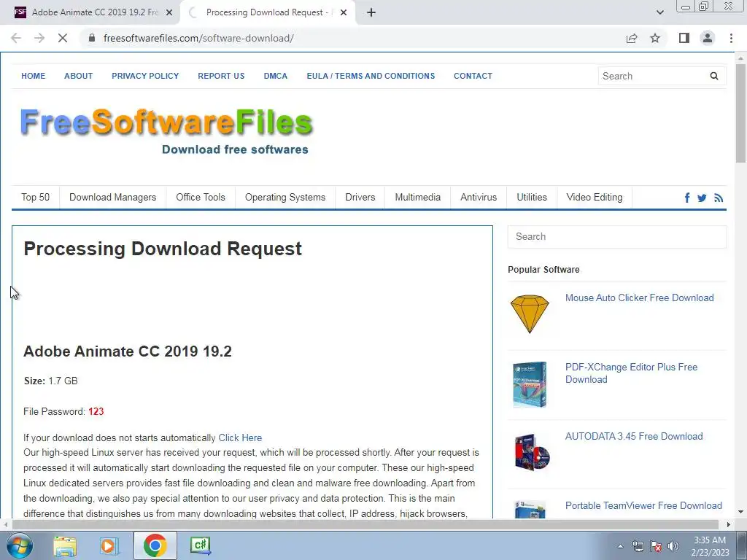The height and width of the screenshot is (560, 747).
Task: Stop page loading with X button
Action: coord(63,38)
